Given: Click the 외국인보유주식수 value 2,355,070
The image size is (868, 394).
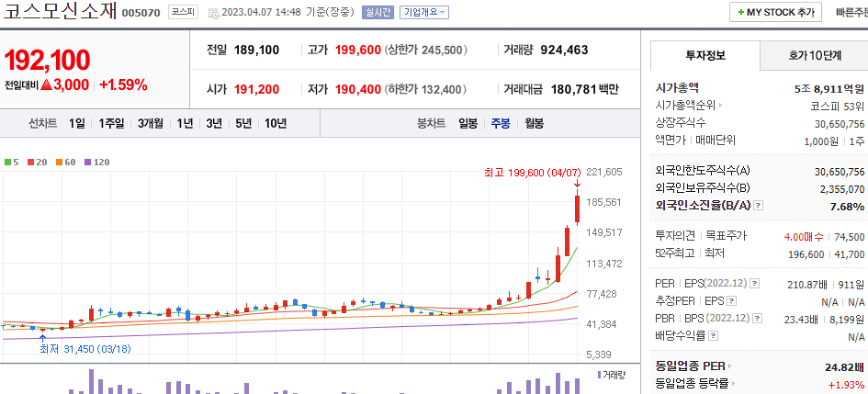Looking at the screenshot, I should 842,188.
